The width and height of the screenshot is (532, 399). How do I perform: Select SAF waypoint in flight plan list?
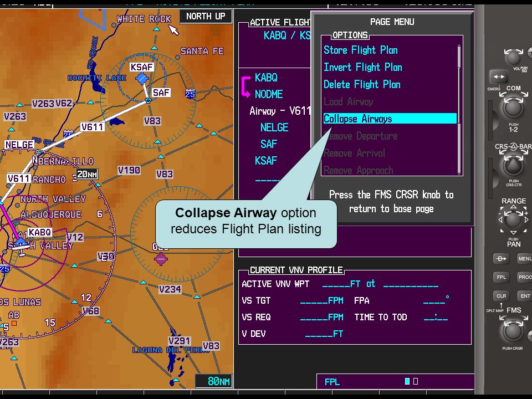click(269, 144)
